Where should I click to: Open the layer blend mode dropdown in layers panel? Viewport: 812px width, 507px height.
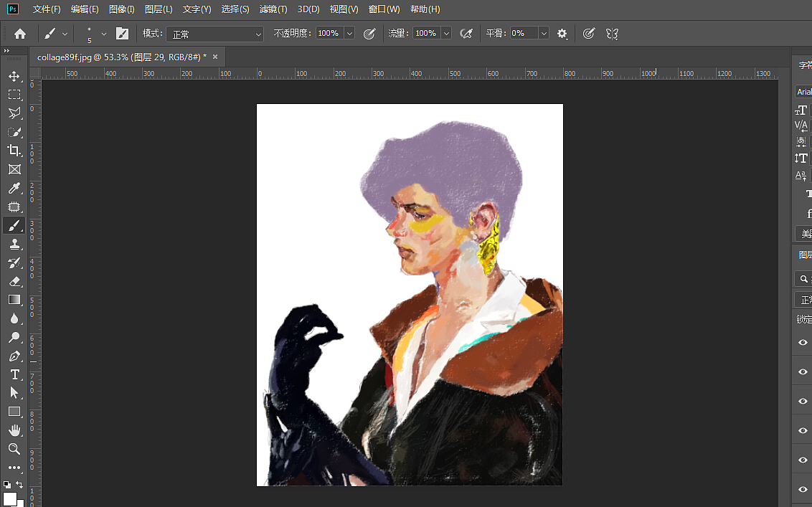(803, 299)
